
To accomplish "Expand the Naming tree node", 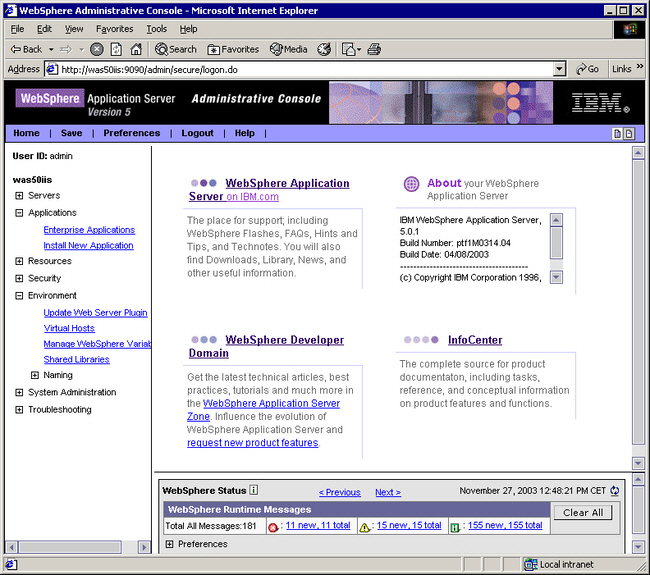I will 35,375.
